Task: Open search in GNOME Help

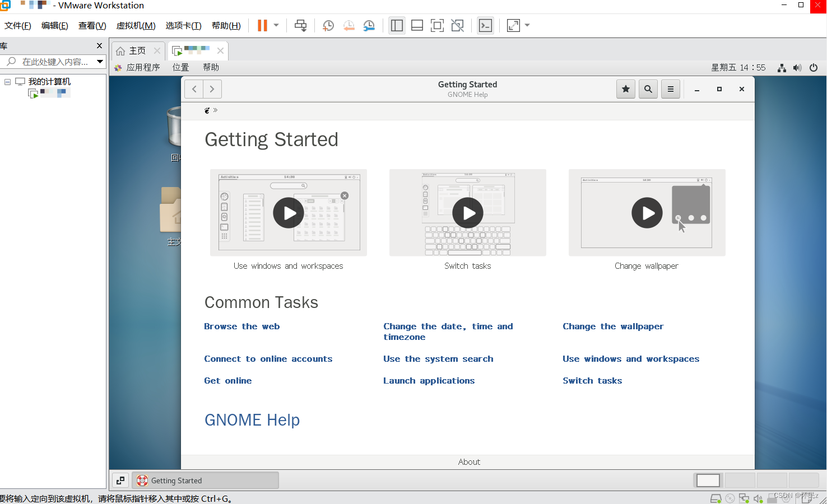Action: [648, 89]
